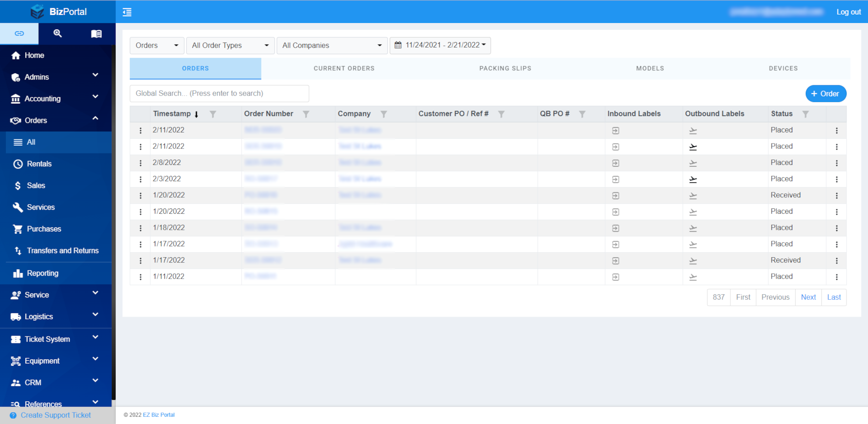Open outbound label icon for 2/8/2022 row
Viewport: 868px width, 424px height.
693,163
